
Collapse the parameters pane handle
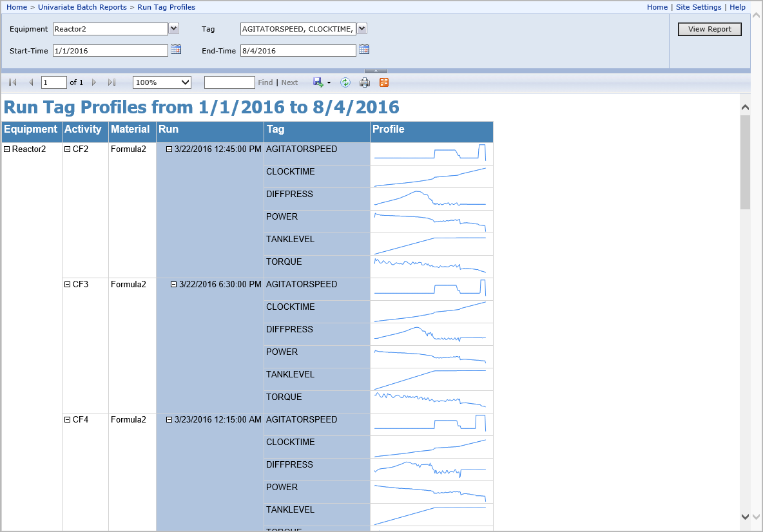[376, 70]
